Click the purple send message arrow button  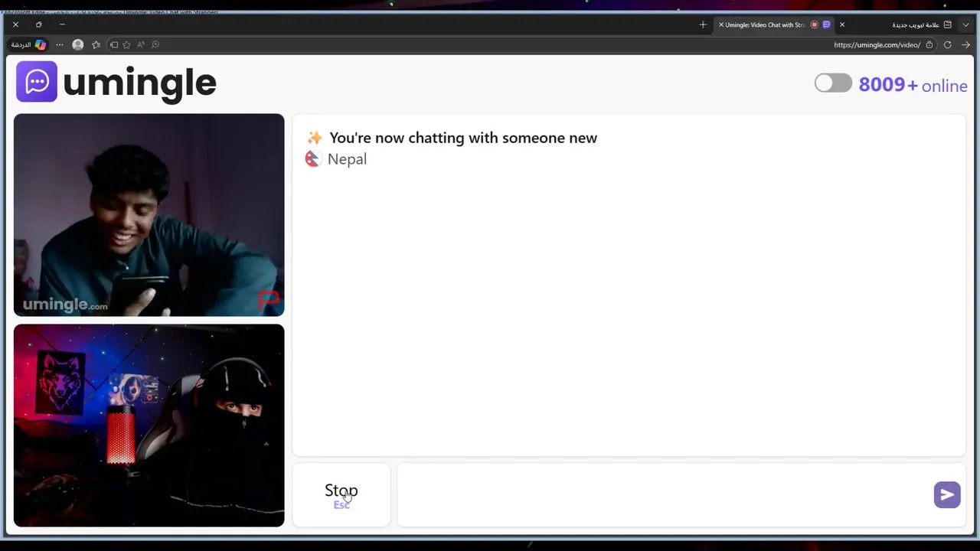coord(947,494)
